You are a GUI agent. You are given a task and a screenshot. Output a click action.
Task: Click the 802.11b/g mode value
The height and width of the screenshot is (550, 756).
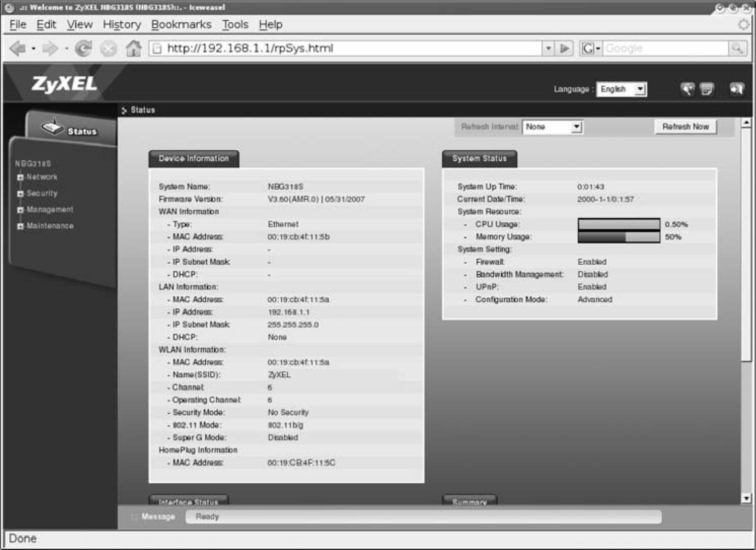[285, 425]
